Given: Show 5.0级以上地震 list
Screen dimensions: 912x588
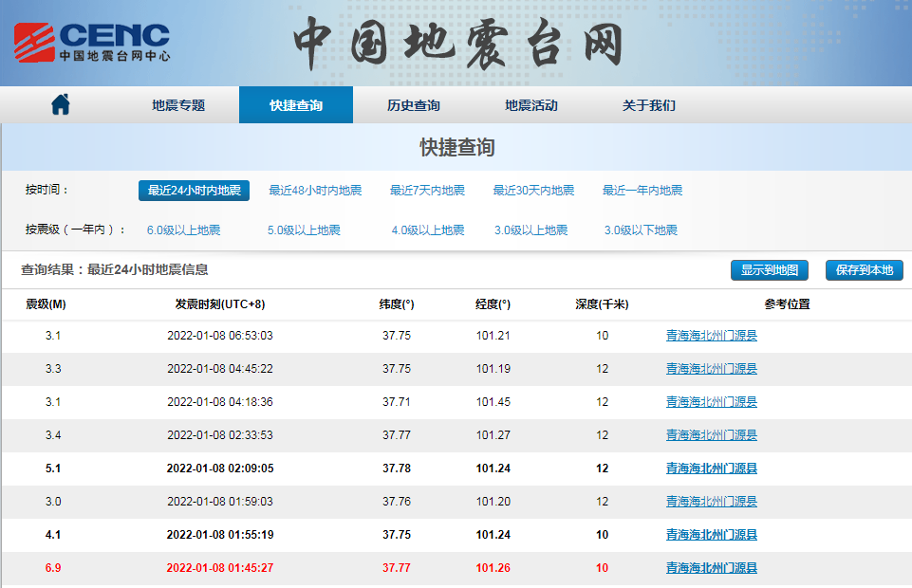Looking at the screenshot, I should pyautogui.click(x=304, y=230).
